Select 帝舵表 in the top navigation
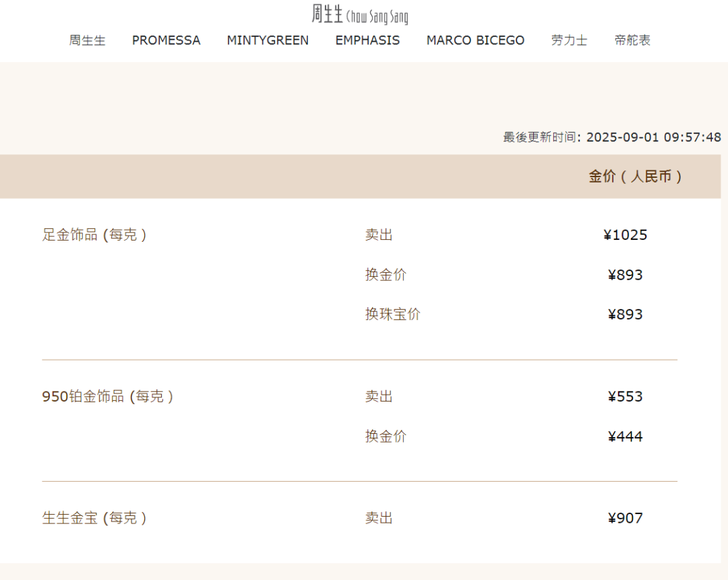 click(x=632, y=40)
